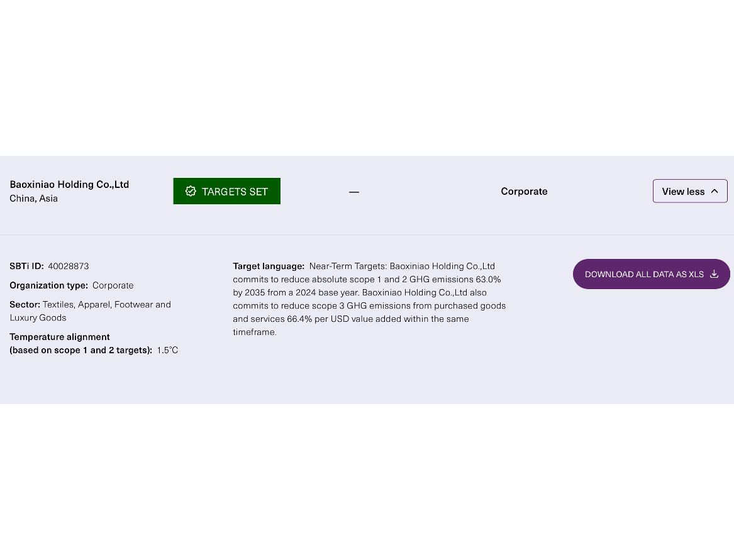Click the verified checkmark icon in Targets Set badge
Image resolution: width=734 pixels, height=560 pixels.
[x=191, y=191]
